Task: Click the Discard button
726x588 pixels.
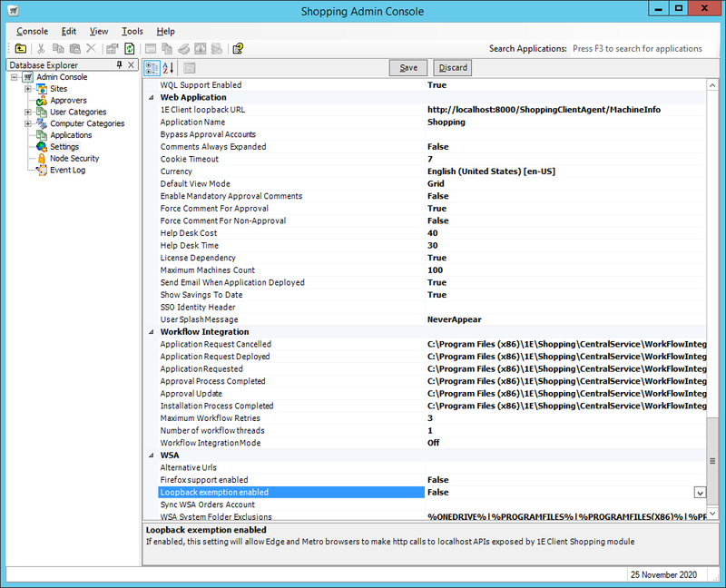Action: (x=453, y=68)
